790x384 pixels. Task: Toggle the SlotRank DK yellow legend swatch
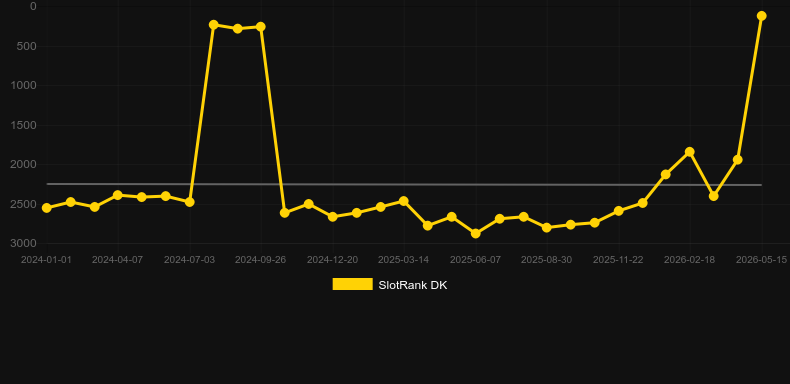pyautogui.click(x=353, y=285)
